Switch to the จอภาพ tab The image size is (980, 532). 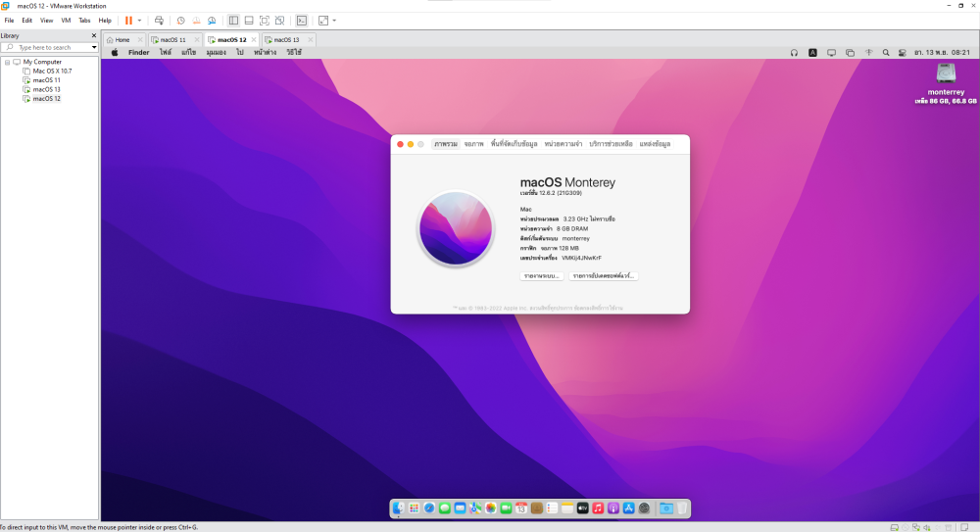click(x=473, y=144)
